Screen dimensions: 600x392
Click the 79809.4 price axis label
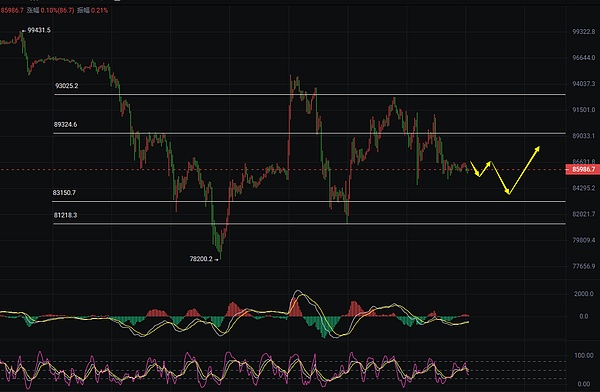click(x=584, y=240)
